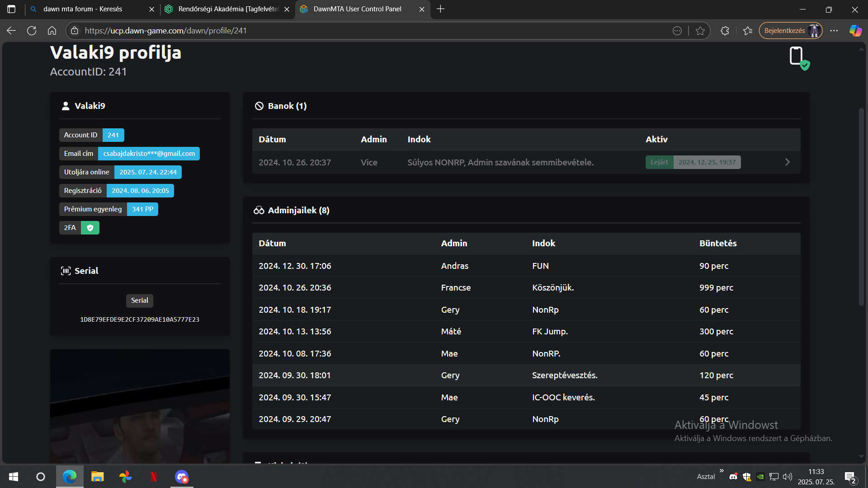868x488 pixels.
Task: Click the 2FA green shield badge
Action: click(x=90, y=228)
